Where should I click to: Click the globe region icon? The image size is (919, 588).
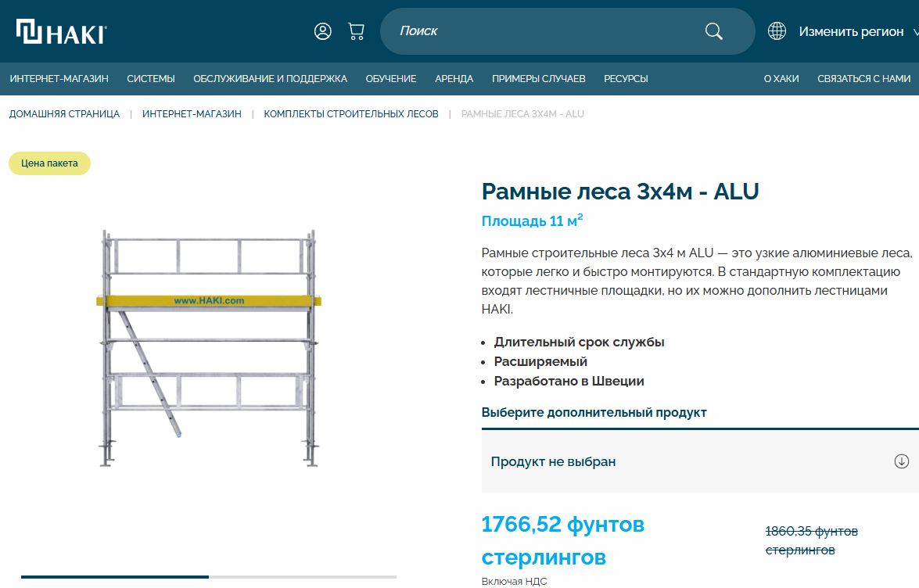click(x=777, y=31)
